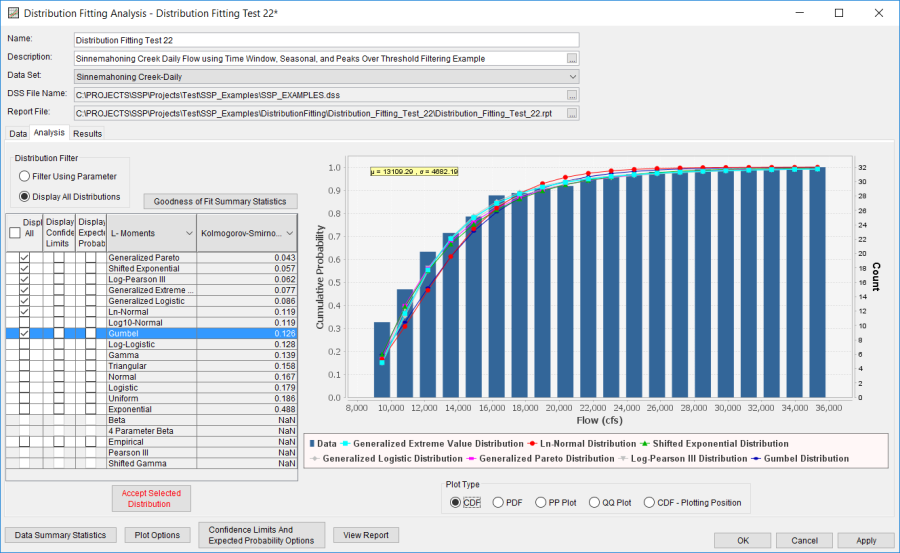The height and width of the screenshot is (553, 900).
Task: Select the Exponential distribution row
Action: (152, 409)
